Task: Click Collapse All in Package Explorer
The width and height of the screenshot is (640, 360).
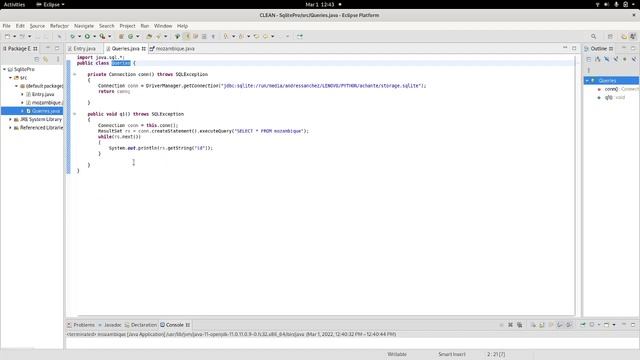Action: (x=37, y=59)
